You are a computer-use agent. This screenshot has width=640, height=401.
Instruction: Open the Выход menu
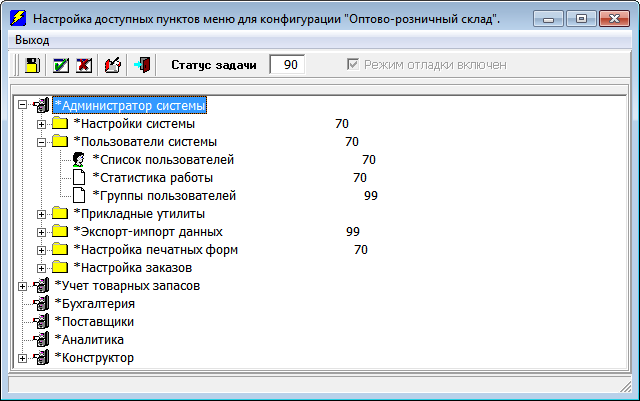[x=32, y=39]
